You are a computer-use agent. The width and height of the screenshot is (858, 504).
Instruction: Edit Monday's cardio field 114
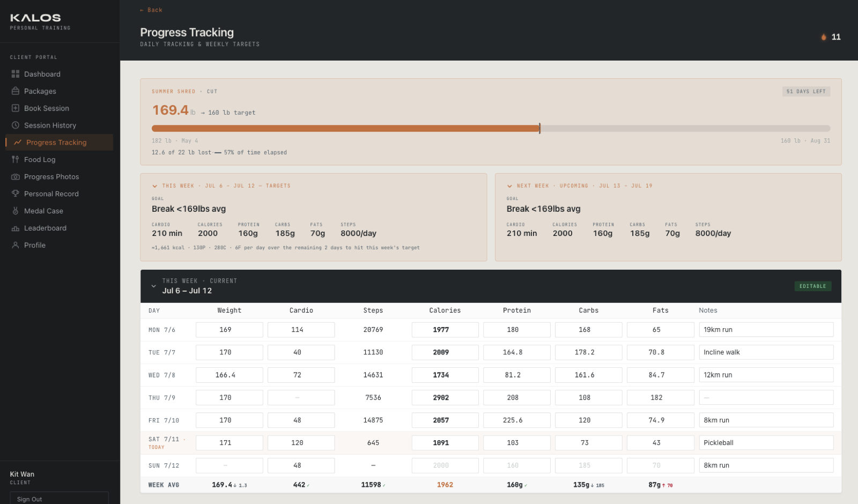coord(301,330)
